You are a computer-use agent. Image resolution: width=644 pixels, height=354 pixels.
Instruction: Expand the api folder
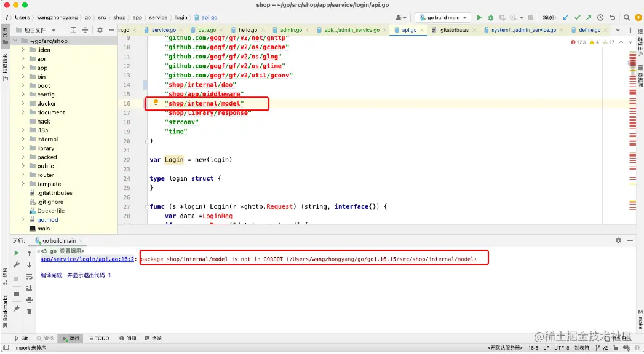coord(23,58)
